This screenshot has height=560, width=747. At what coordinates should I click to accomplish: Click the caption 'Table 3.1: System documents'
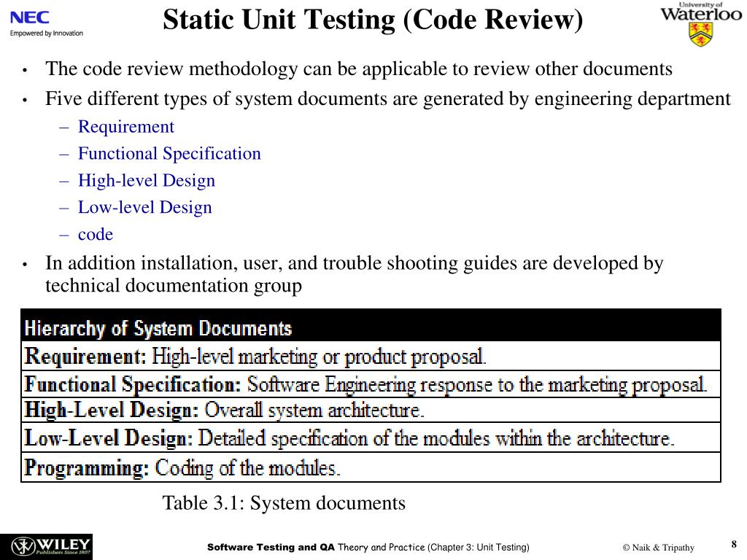tap(284, 503)
